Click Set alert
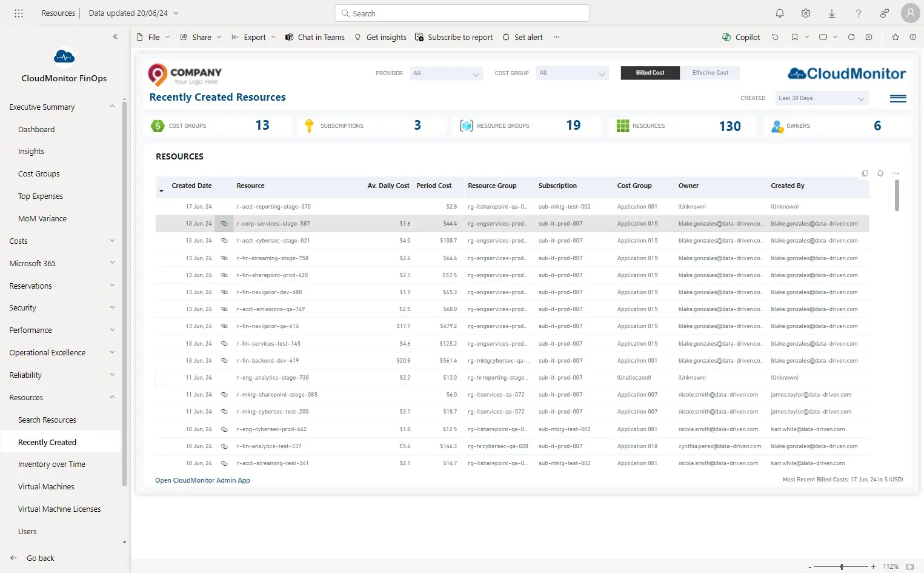Screen dimensions: 924x573 (522, 37)
